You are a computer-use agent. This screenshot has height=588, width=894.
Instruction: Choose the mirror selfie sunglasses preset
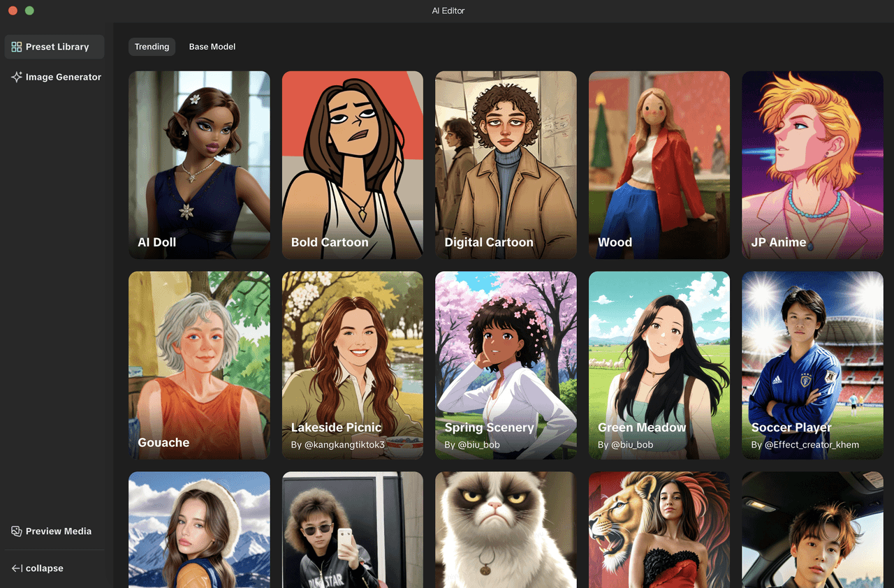(353, 530)
